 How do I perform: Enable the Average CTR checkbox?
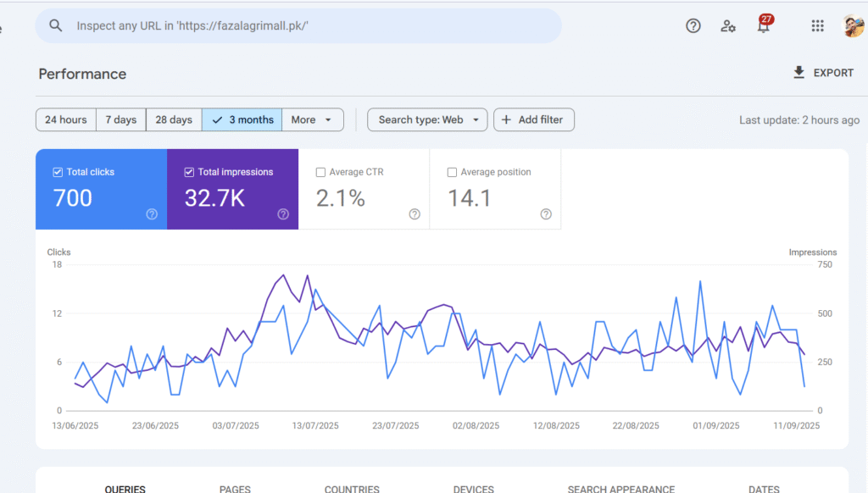320,172
